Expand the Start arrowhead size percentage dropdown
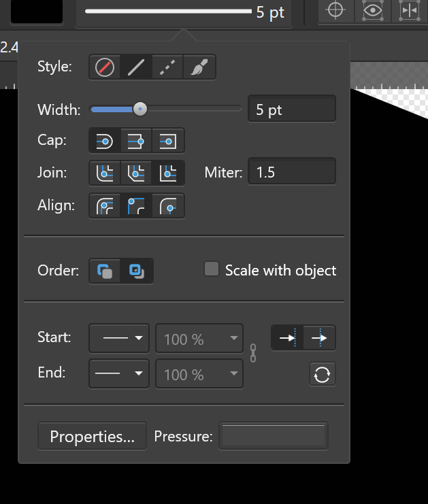 [x=199, y=338]
